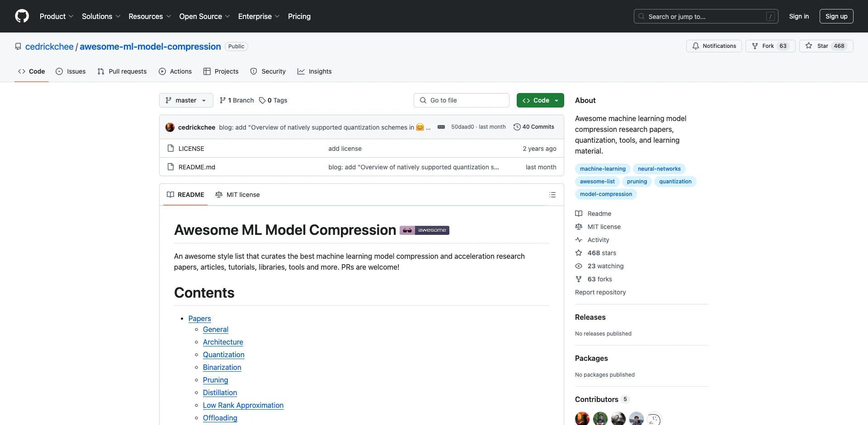Star the repository

(x=826, y=46)
